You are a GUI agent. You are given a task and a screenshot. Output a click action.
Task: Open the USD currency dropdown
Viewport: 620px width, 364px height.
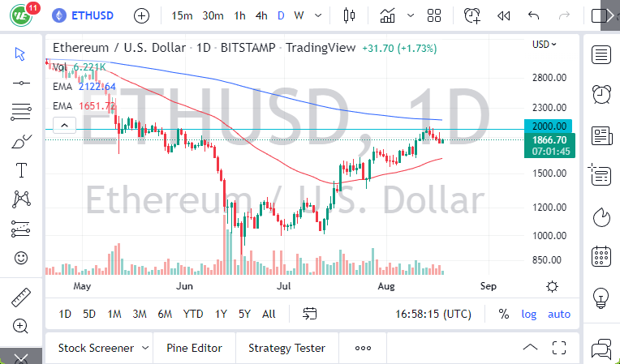[x=543, y=44]
